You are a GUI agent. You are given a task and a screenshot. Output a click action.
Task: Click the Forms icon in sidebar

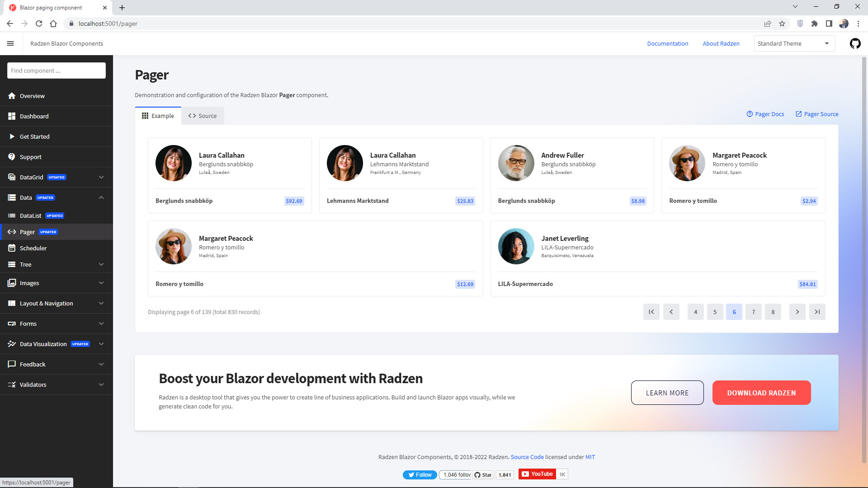coord(12,324)
